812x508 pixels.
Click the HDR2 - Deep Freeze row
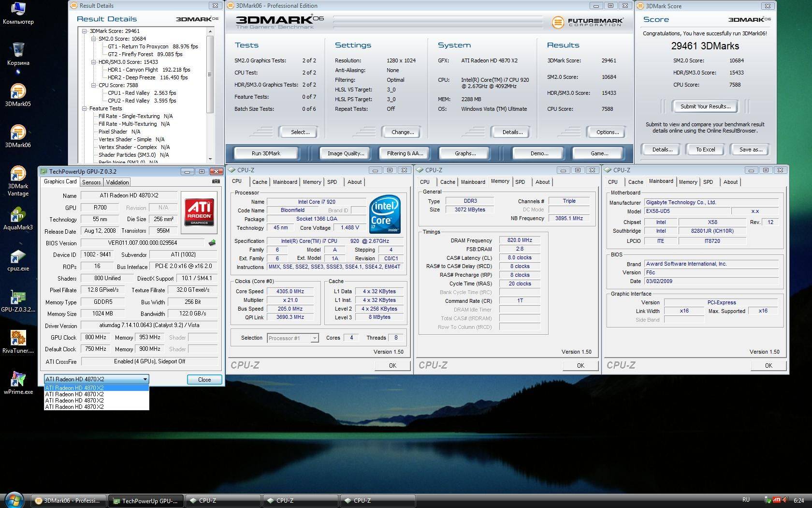[147, 77]
